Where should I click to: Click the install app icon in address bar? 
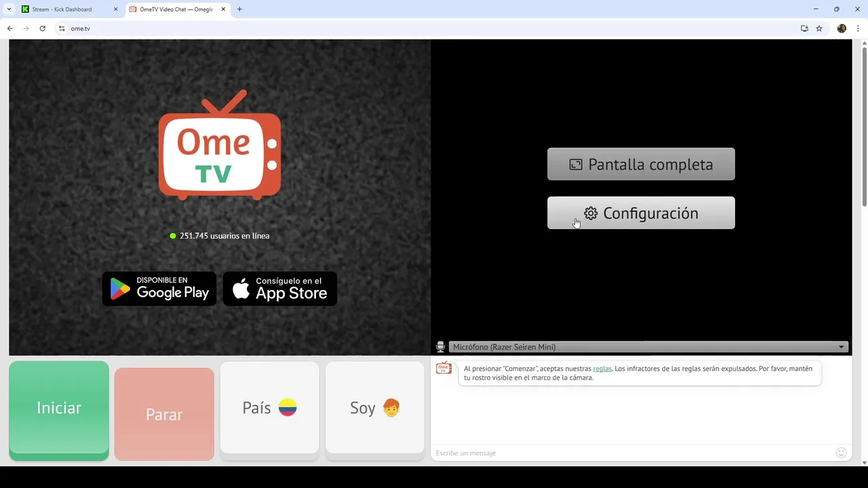click(804, 28)
